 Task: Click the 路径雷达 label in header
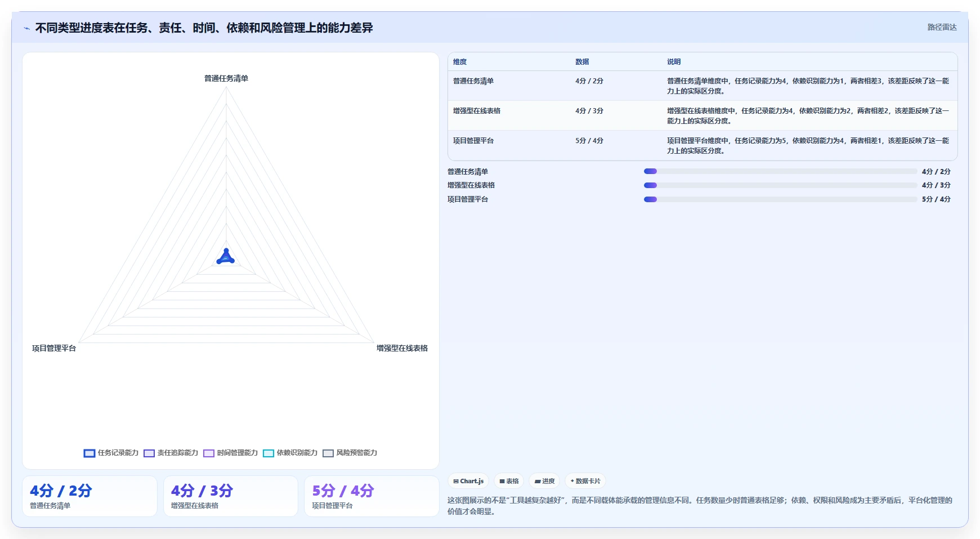click(942, 27)
